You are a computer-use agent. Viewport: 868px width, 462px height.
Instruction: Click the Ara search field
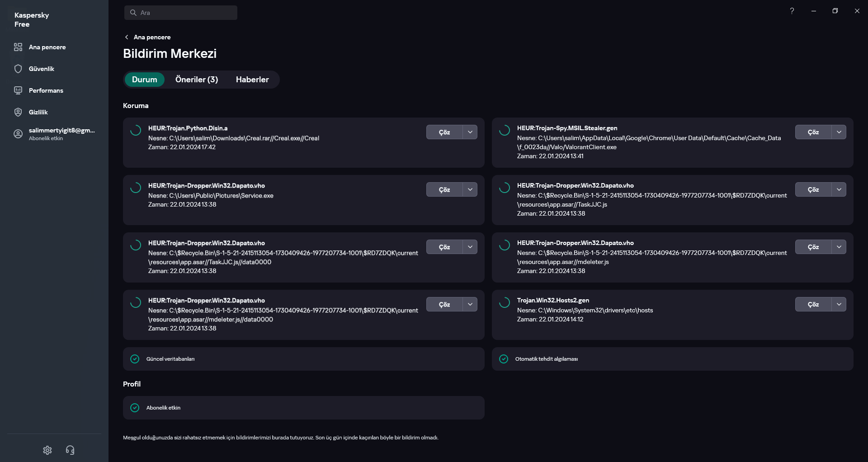click(x=181, y=13)
